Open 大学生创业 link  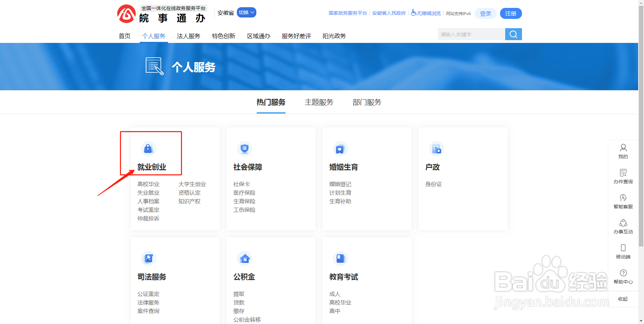pyautogui.click(x=192, y=184)
